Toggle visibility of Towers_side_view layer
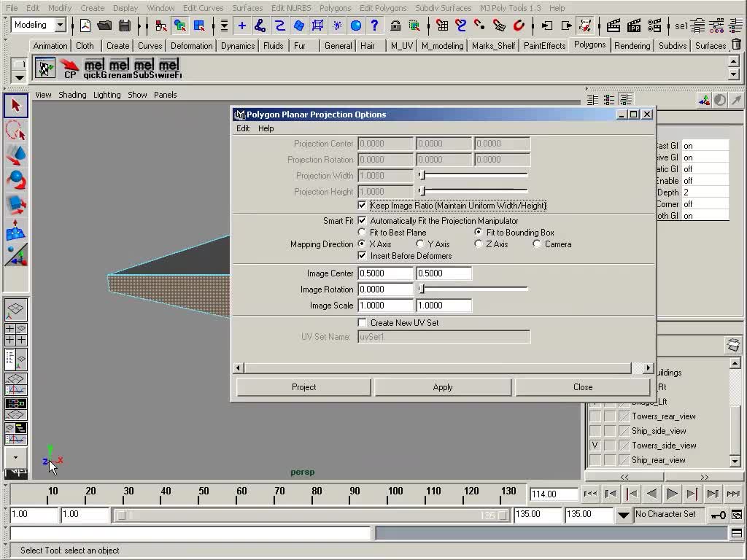747x560 pixels. [595, 446]
